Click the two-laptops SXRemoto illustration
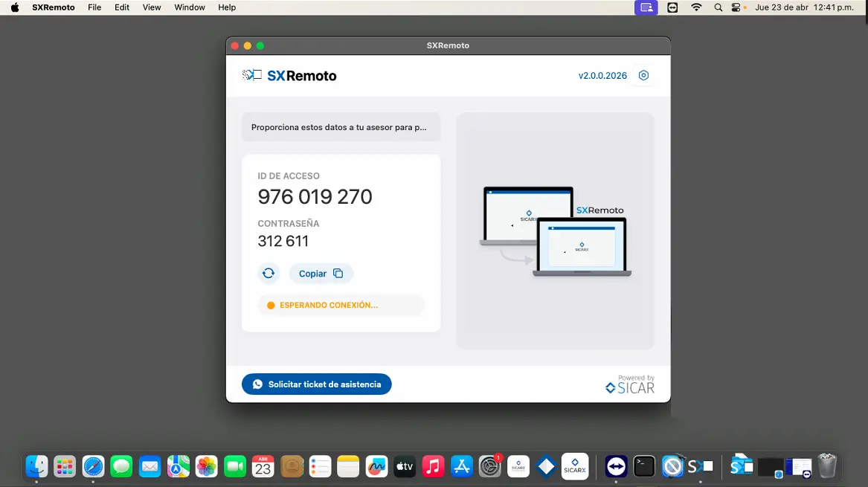Screen dimensions: 868x487 555,231
